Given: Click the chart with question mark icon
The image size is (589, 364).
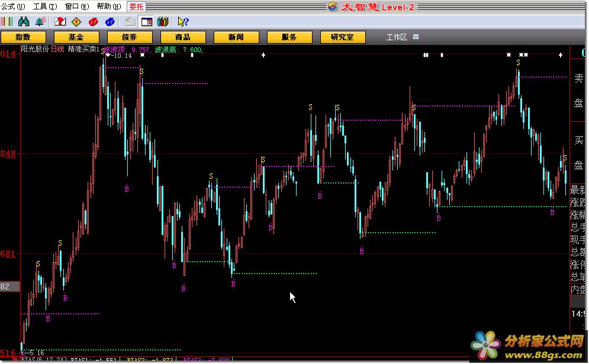Looking at the screenshot, I should click(x=60, y=22).
